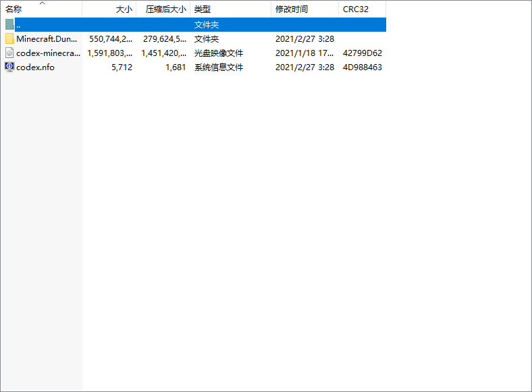The image size is (532, 392).
Task: Click the size value 1,591,803,...
Action: pyautogui.click(x=109, y=53)
